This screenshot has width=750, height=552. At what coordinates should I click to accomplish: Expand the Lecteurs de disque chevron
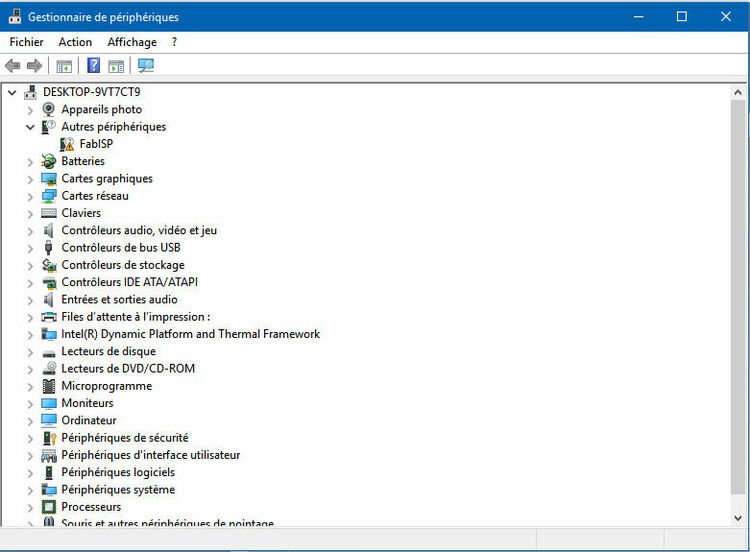tap(30, 352)
